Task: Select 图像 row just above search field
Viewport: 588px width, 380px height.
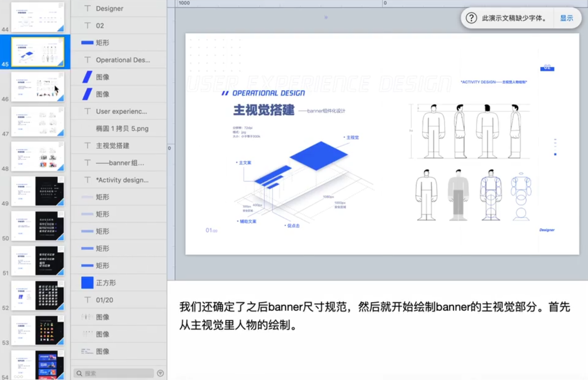Action: tap(119, 351)
